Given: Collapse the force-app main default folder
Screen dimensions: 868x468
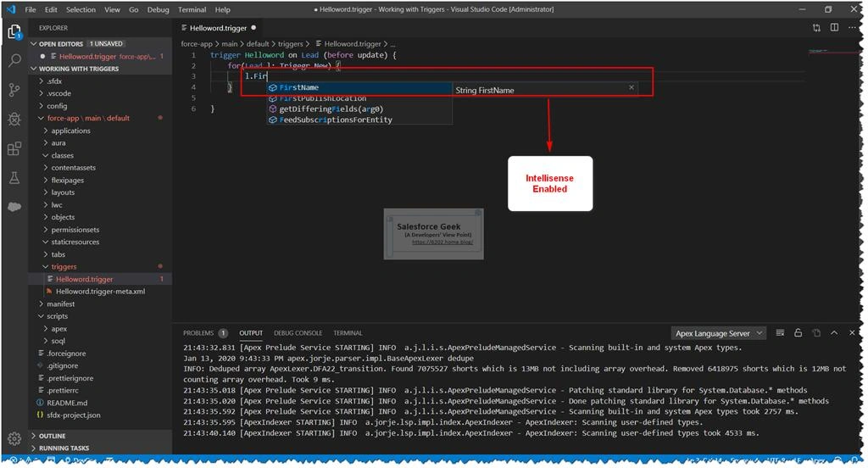Looking at the screenshot, I should pos(100,118).
